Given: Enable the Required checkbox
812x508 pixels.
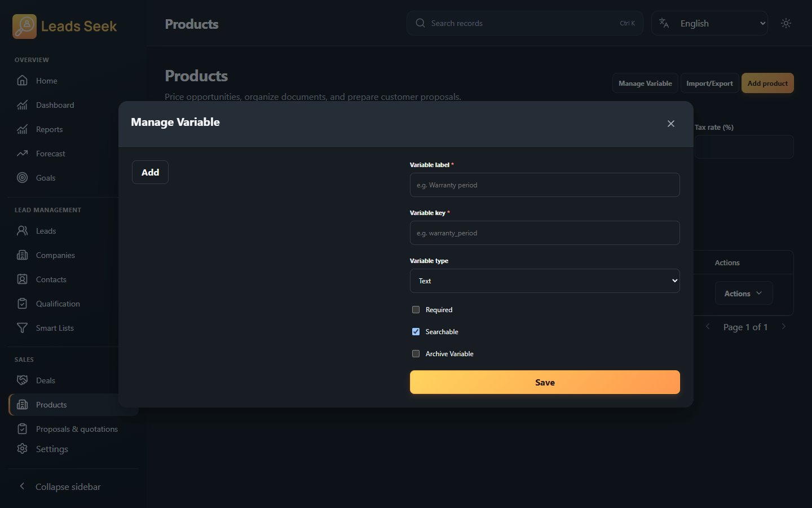Looking at the screenshot, I should (x=416, y=310).
